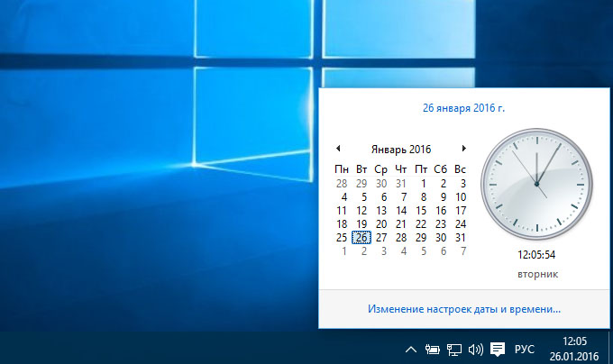The height and width of the screenshot is (364, 613).
Task: Select day 23 in the calendar
Action: point(441,224)
